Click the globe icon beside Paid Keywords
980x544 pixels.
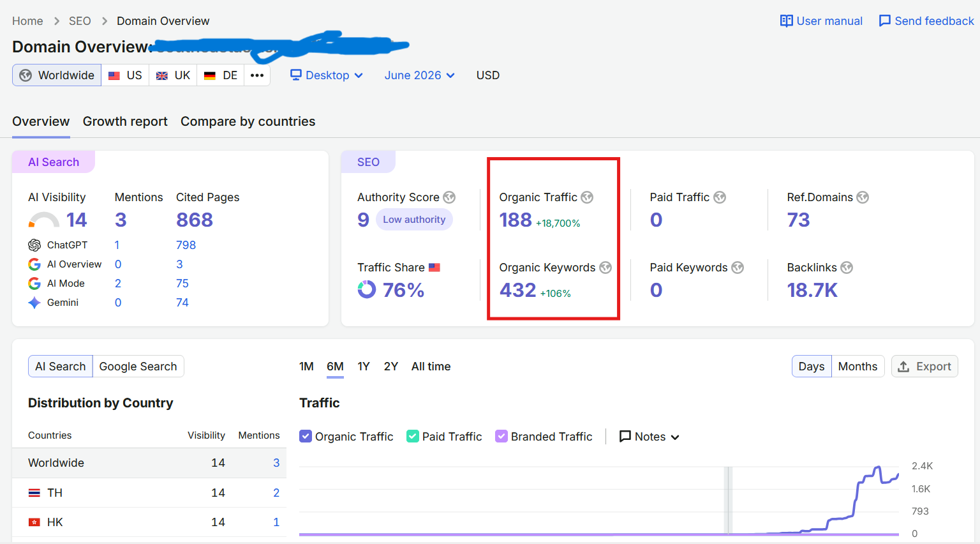738,268
